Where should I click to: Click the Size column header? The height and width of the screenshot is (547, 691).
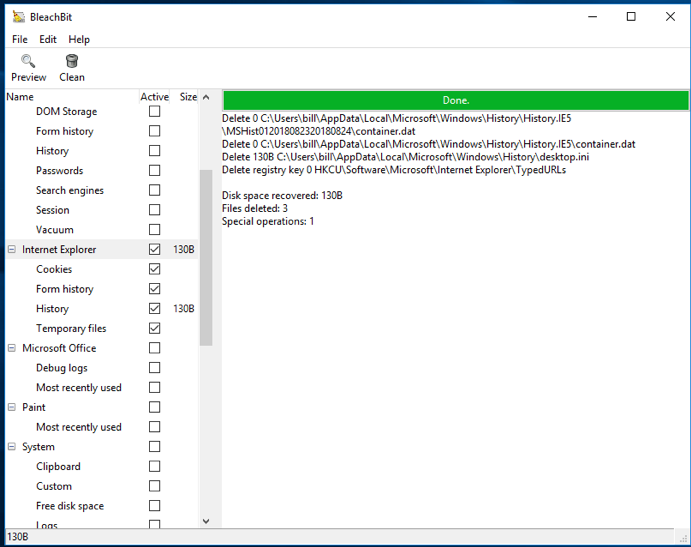pyautogui.click(x=188, y=97)
